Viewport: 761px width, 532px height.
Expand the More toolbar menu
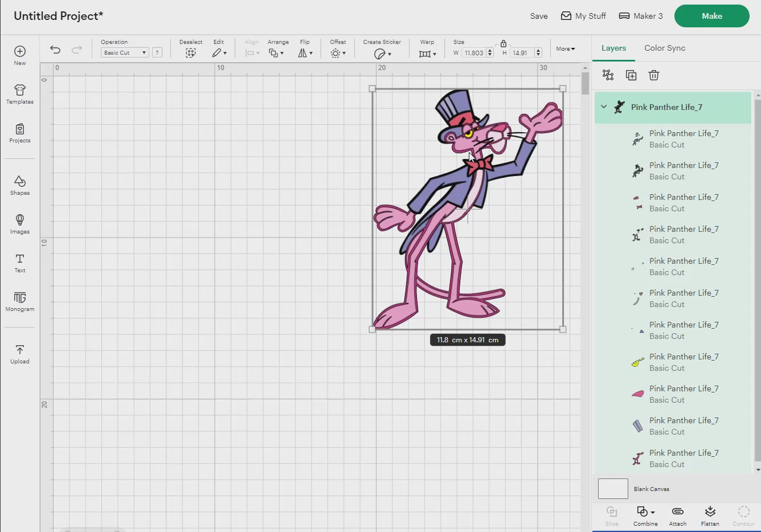click(x=566, y=49)
